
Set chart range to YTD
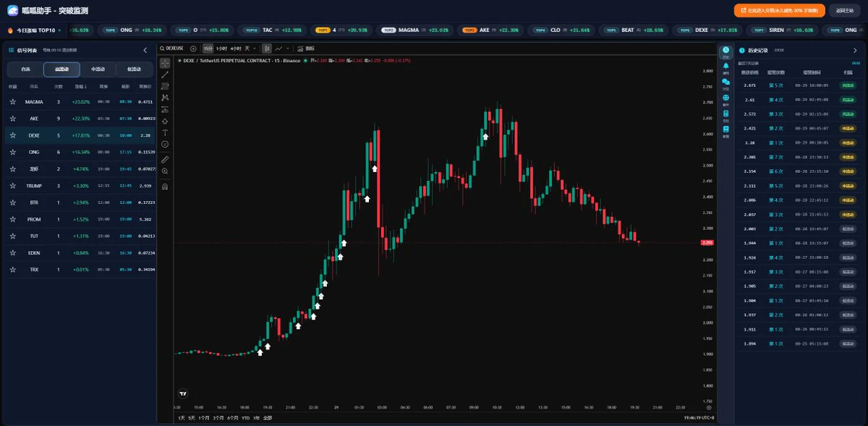pos(246,417)
